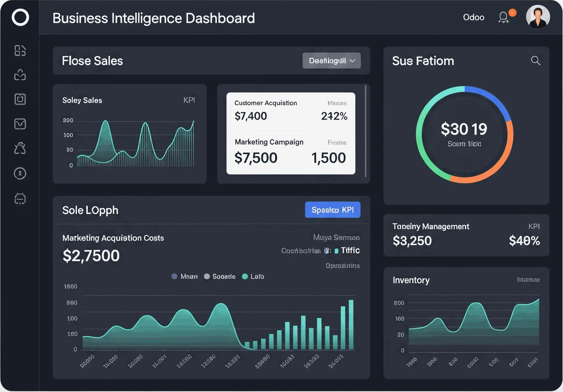Click the user profile avatar

[x=538, y=17]
